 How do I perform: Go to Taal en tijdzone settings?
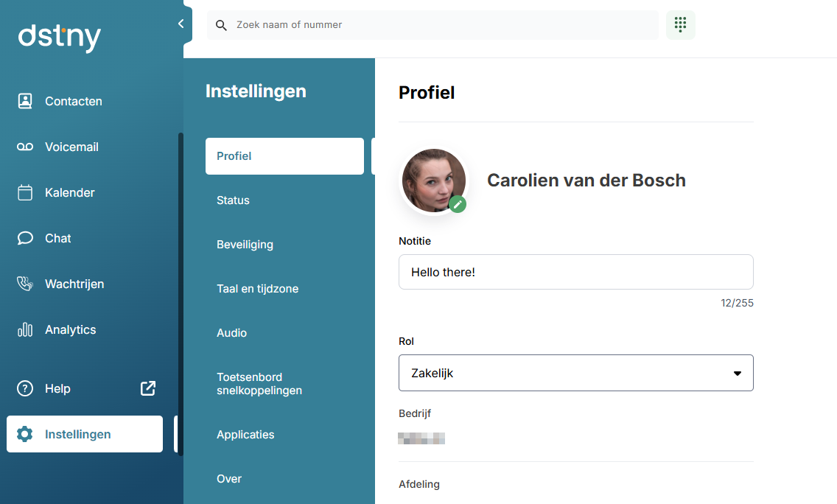[257, 289]
